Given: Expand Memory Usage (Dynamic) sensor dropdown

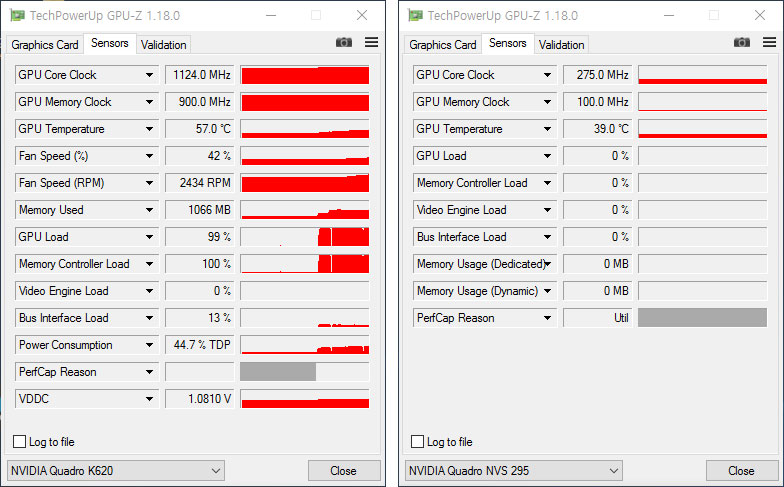Looking at the screenshot, I should point(548,291).
